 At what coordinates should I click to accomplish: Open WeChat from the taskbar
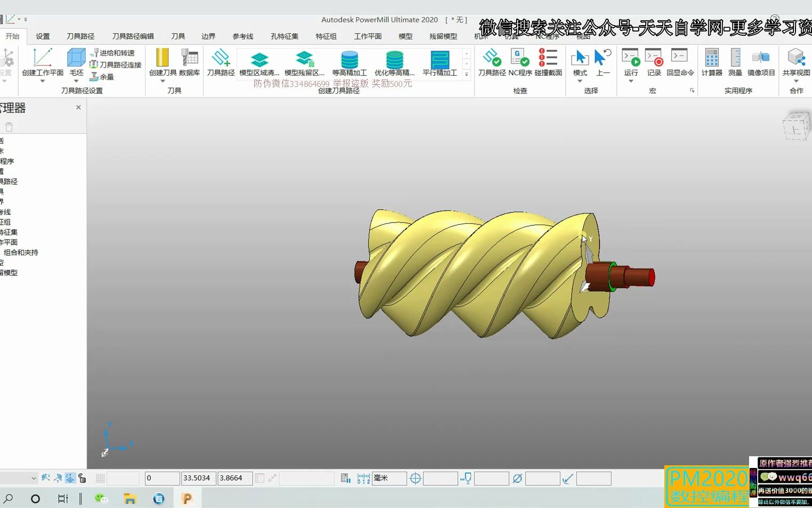pos(101,498)
